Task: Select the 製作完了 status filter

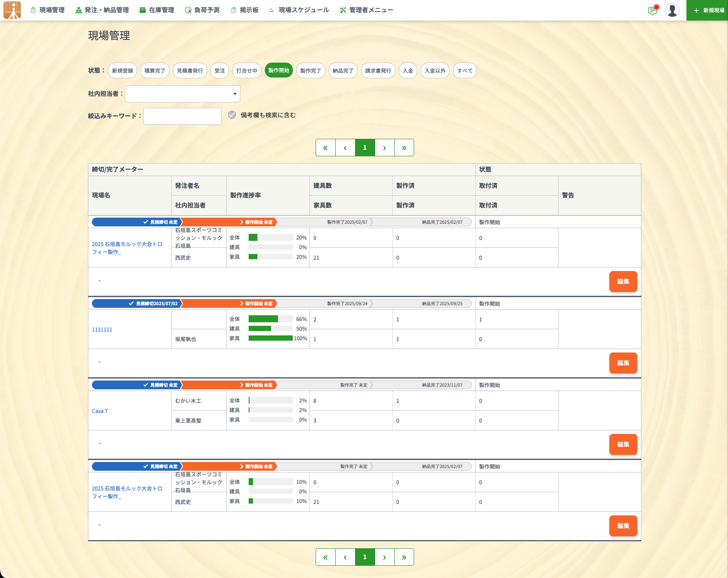Action: point(310,70)
